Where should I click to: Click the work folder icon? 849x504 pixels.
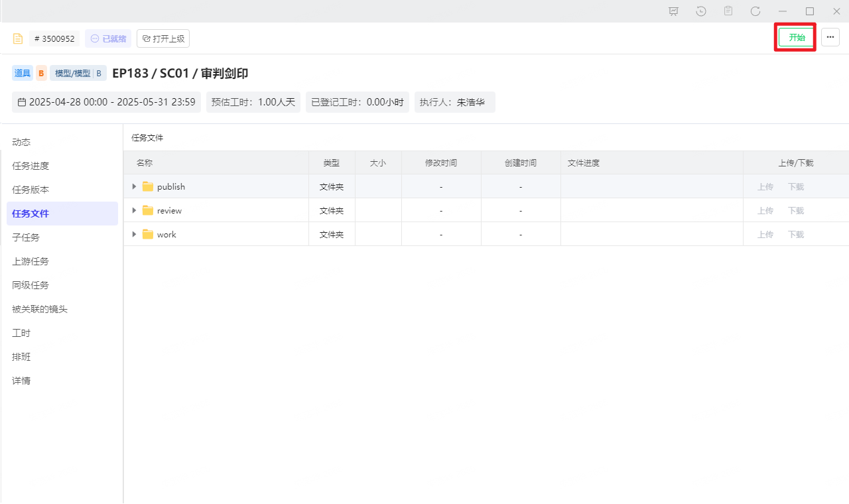tap(148, 235)
